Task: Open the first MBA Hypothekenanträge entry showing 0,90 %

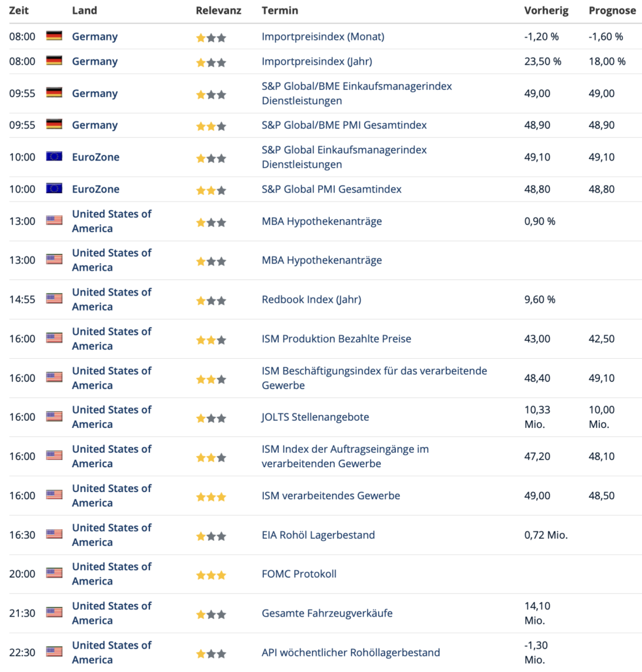Action: tap(322, 221)
